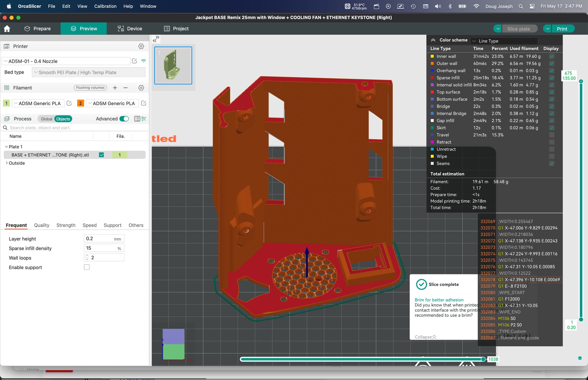Open filament settings gear icon
The height and width of the screenshot is (380, 588).
click(x=141, y=88)
